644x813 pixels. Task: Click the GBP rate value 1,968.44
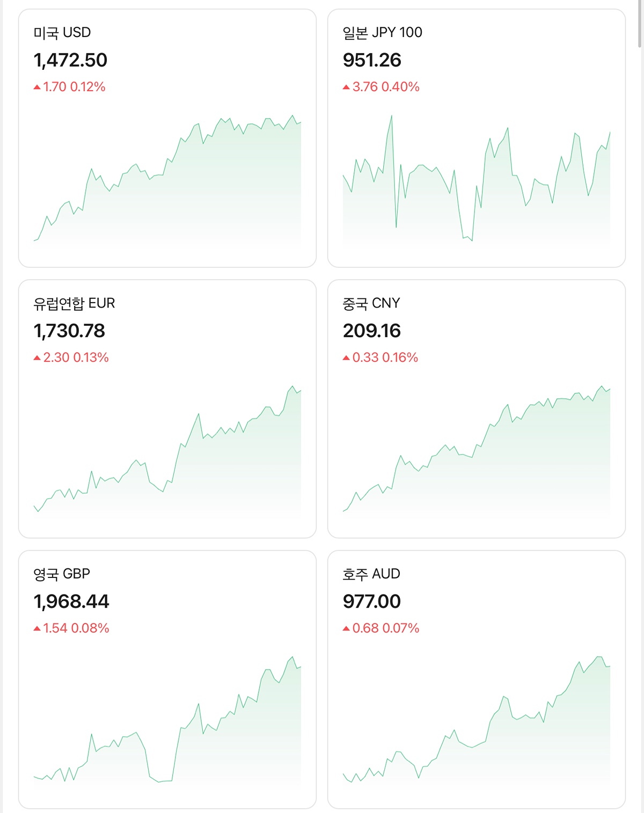coord(71,602)
